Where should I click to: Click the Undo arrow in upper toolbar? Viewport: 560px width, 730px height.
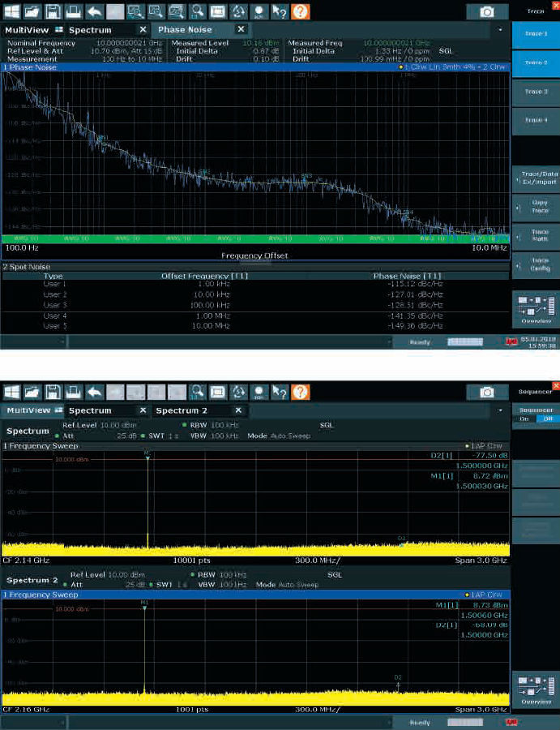(95, 11)
